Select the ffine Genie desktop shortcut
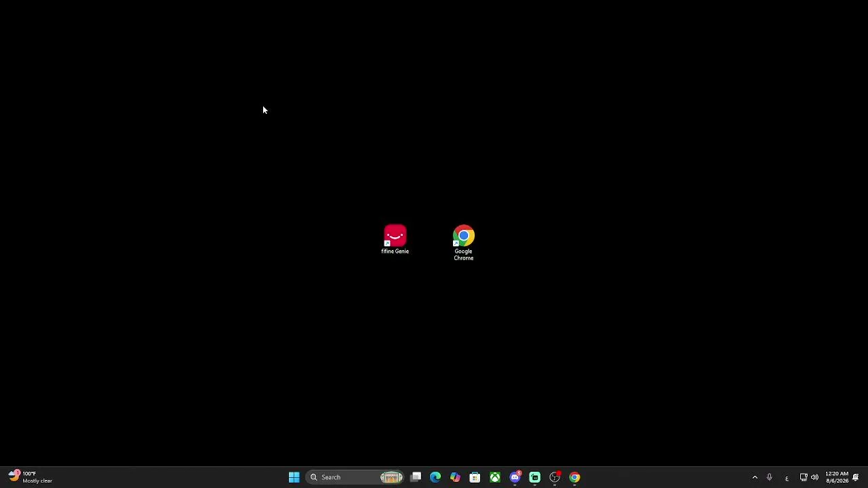 (x=395, y=240)
